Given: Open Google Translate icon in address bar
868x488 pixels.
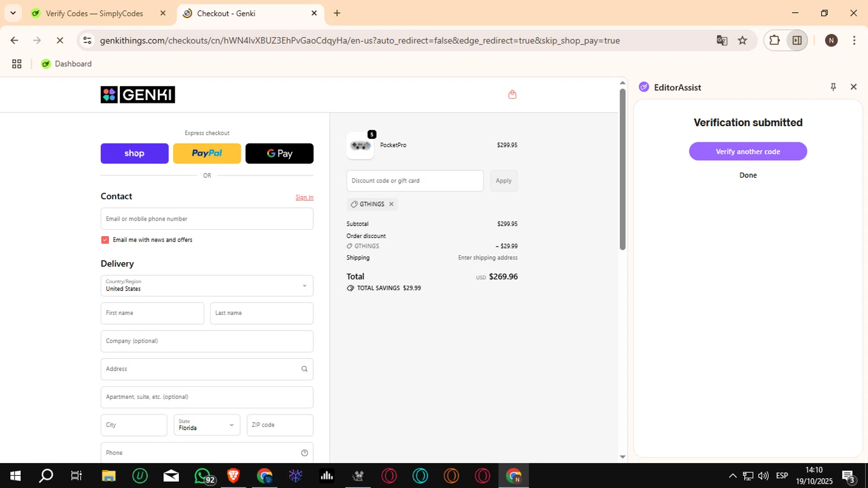Looking at the screenshot, I should click(722, 41).
